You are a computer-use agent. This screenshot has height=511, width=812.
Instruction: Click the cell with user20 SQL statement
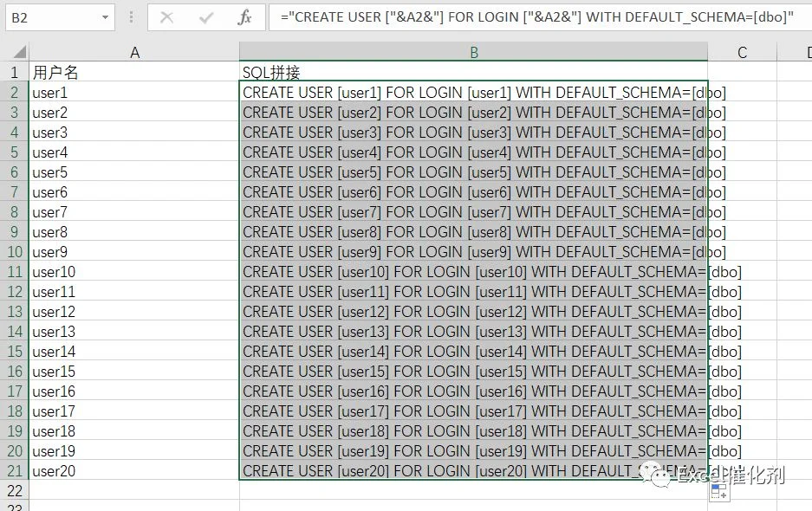point(473,470)
